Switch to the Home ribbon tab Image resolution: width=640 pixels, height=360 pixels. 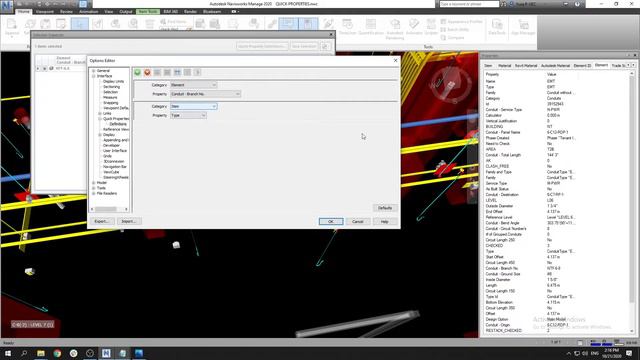pos(24,11)
